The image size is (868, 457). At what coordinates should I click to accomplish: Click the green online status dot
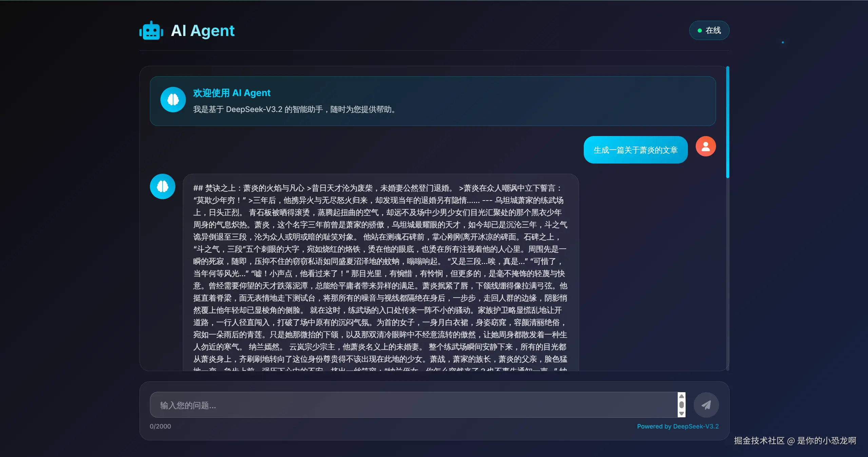[699, 31]
